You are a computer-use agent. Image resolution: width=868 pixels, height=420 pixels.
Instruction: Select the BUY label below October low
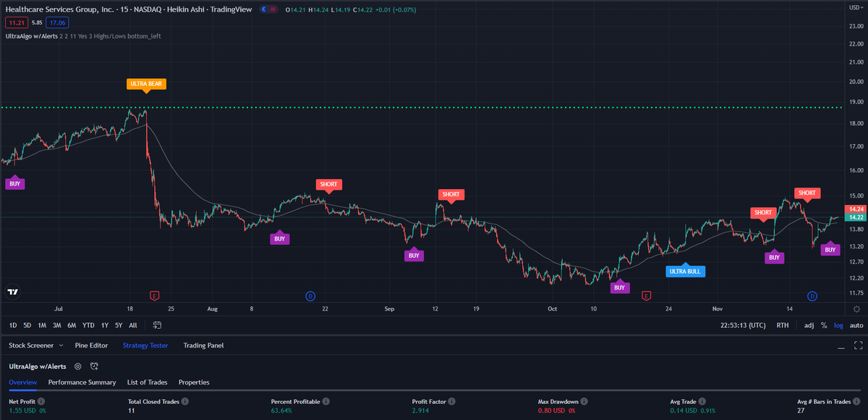coord(619,287)
